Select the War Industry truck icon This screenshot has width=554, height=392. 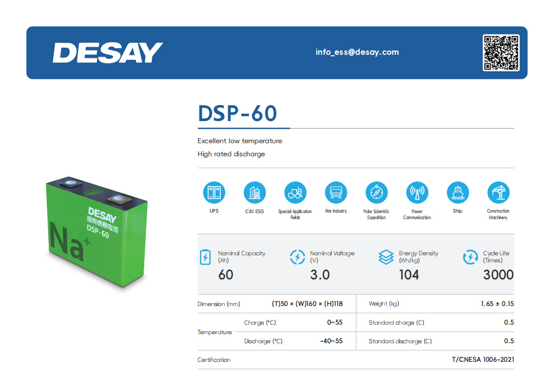pyautogui.click(x=336, y=192)
